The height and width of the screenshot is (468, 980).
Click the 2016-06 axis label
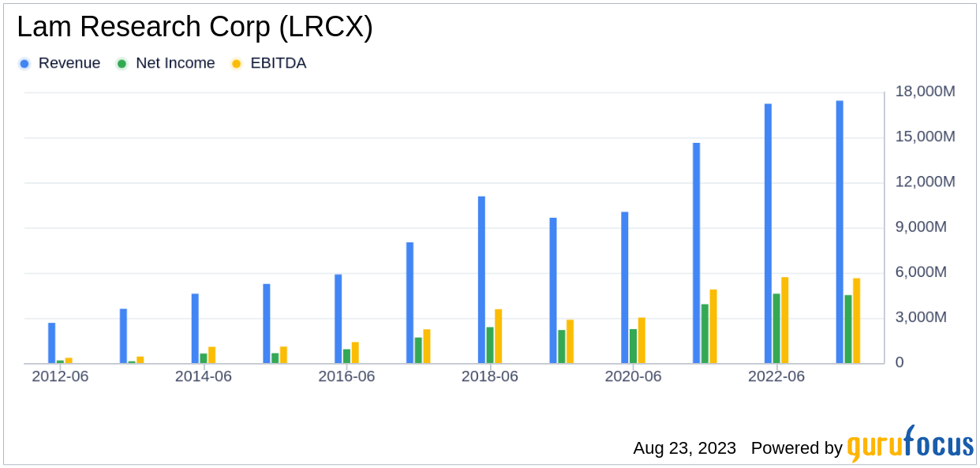(x=346, y=377)
